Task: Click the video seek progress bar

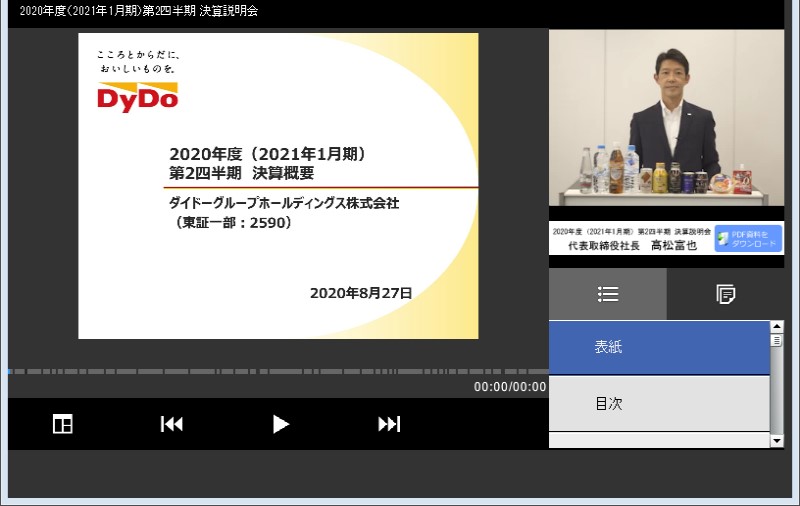Action: (x=278, y=371)
